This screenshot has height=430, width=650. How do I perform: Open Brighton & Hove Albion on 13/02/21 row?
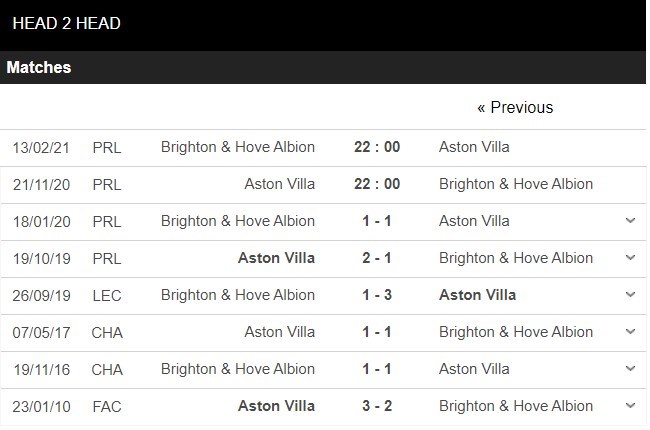[x=238, y=147]
